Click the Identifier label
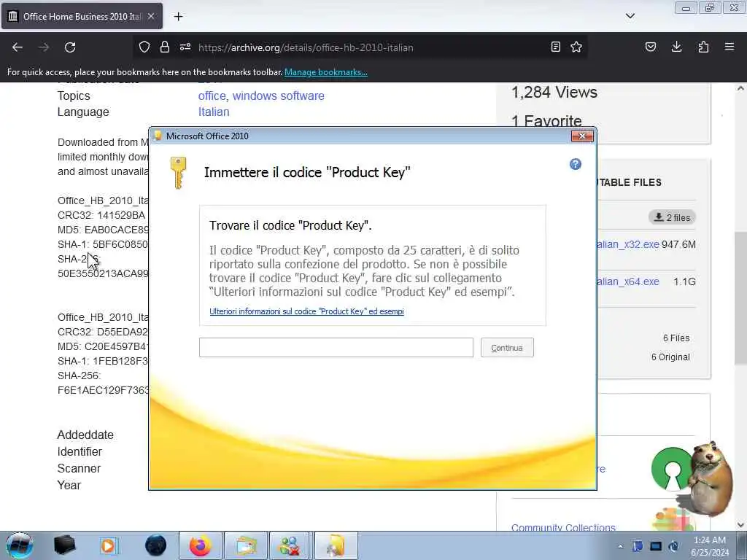This screenshot has width=747, height=560. coord(80,451)
